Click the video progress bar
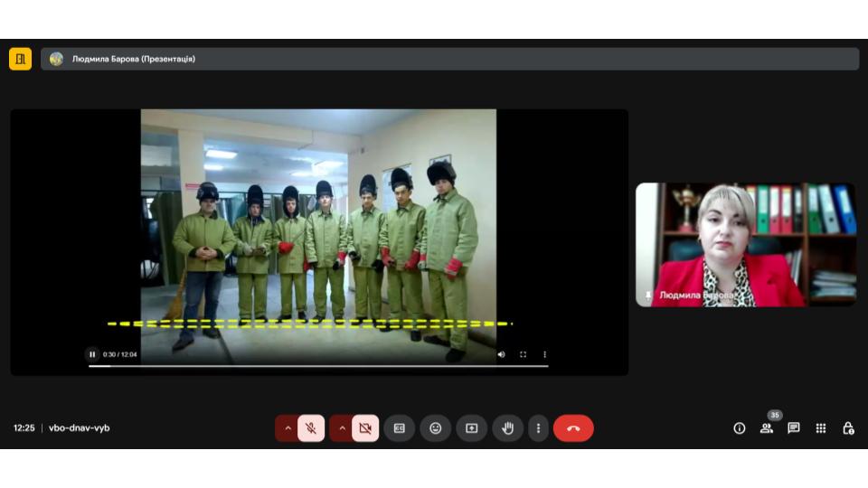Image resolution: width=868 pixels, height=488 pixels. [318, 366]
